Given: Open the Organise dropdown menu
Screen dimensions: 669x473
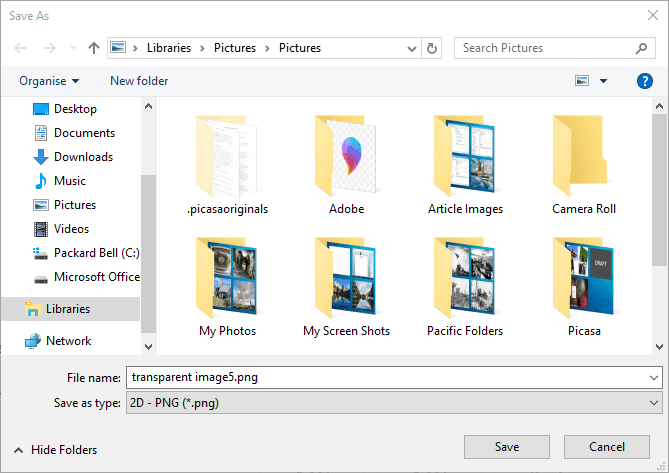Looking at the screenshot, I should pyautogui.click(x=49, y=81).
